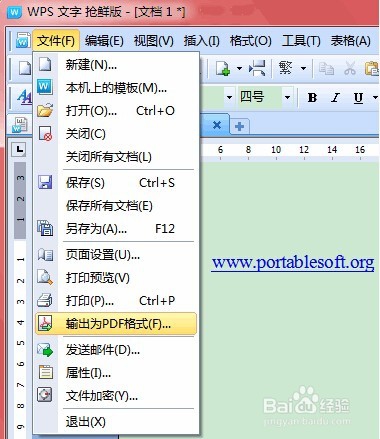The image size is (380, 439).
Task: Click the Send Mail envelope icon
Action: pyautogui.click(x=45, y=350)
